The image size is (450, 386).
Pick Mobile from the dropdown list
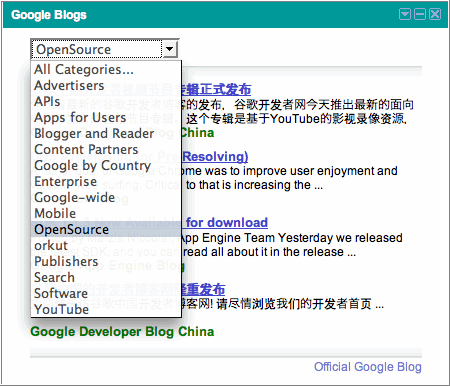(106, 213)
